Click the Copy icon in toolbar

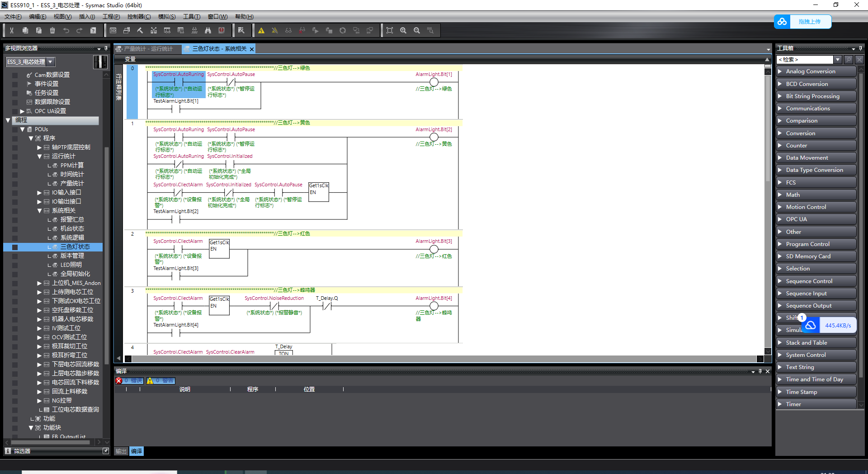(x=25, y=30)
